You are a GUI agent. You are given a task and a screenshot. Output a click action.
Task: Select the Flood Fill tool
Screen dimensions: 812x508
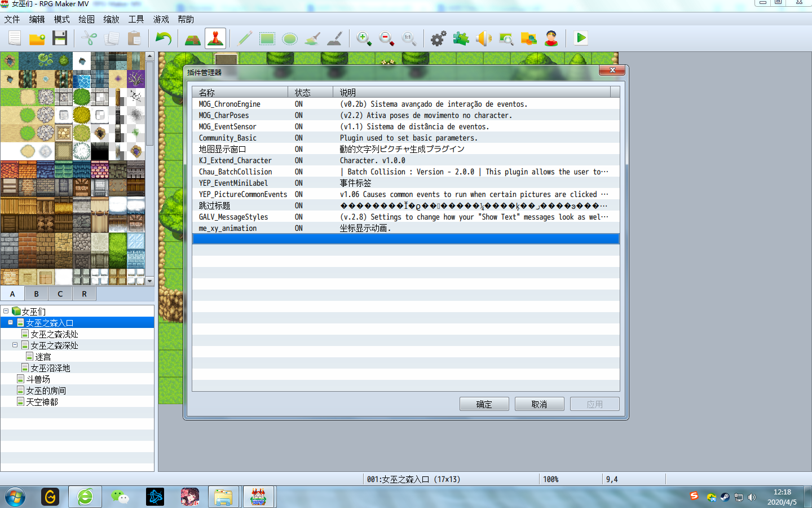(312, 38)
